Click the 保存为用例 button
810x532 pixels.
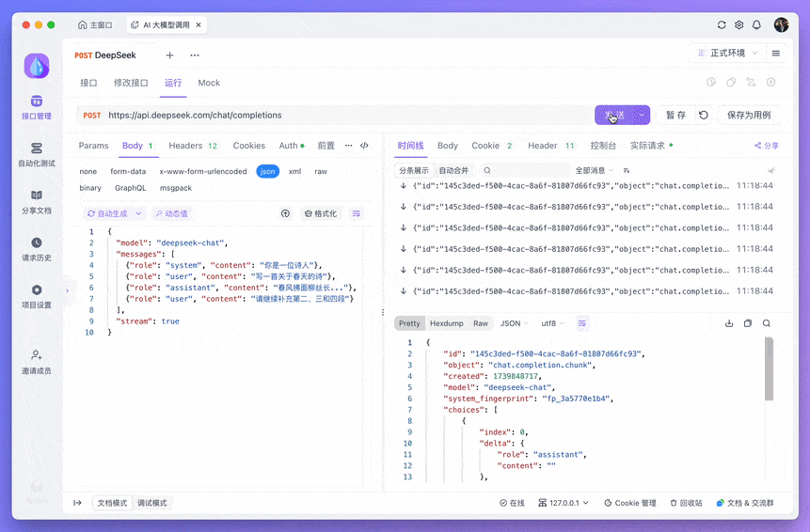(749, 115)
